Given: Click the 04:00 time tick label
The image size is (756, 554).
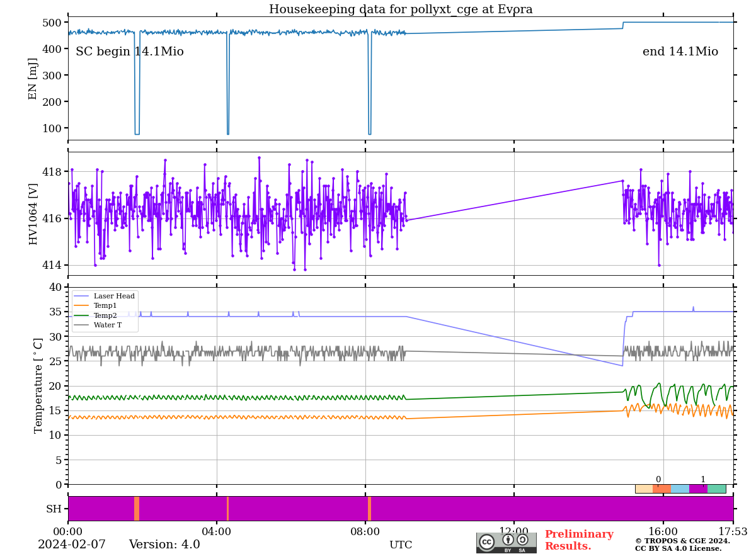Looking at the screenshot, I should coord(217,531).
